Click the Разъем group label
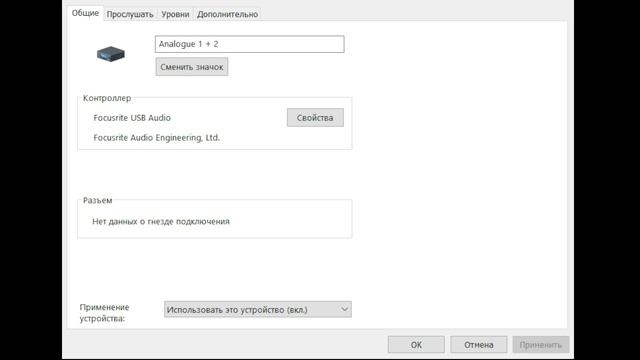Viewport: 640px width, 360px height. [x=98, y=200]
